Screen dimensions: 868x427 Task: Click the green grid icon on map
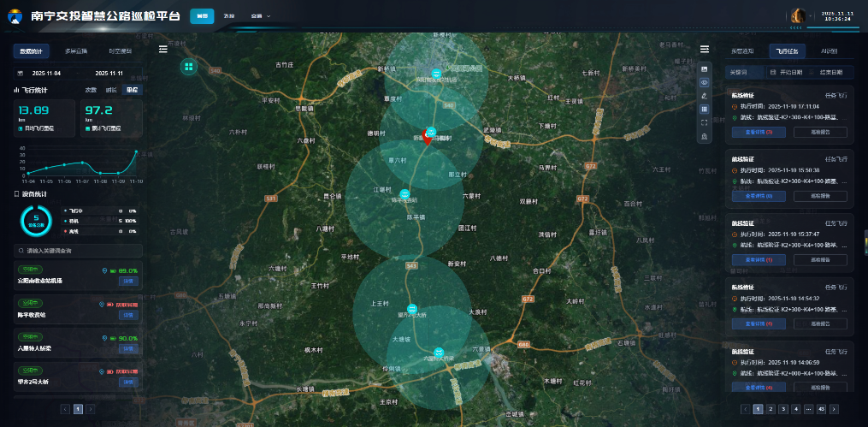click(188, 66)
